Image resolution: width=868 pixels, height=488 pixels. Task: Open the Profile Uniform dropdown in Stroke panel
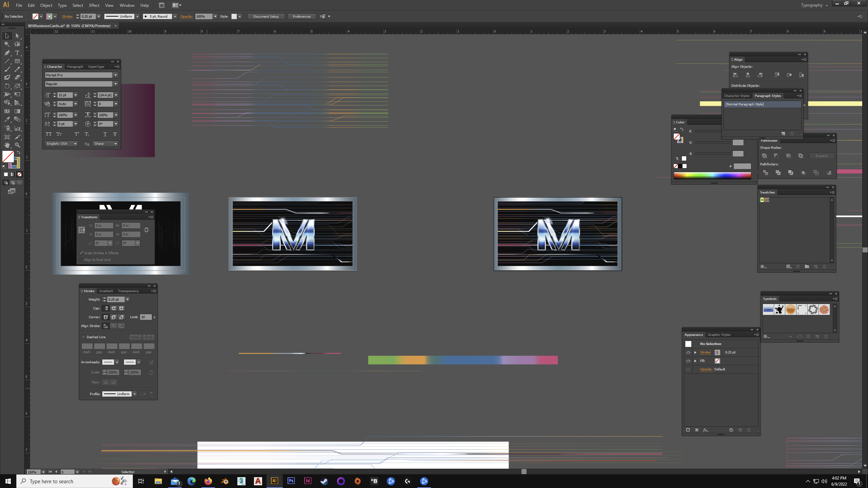[135, 394]
